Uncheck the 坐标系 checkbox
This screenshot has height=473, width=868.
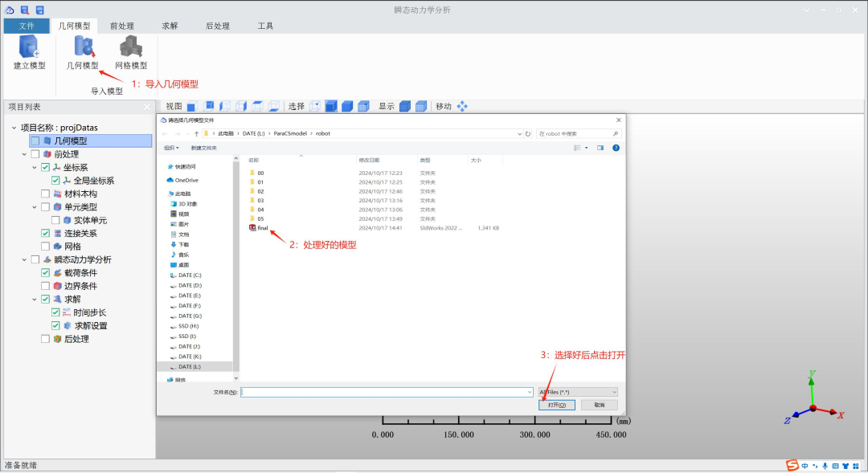pos(45,167)
